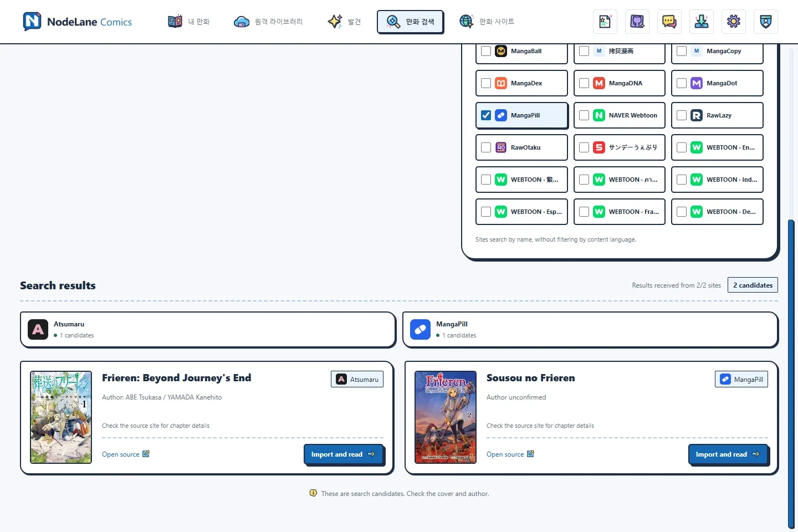This screenshot has width=798, height=532.
Task: Tick the WEBTOON · Esp... checkbox
Action: (486, 212)
